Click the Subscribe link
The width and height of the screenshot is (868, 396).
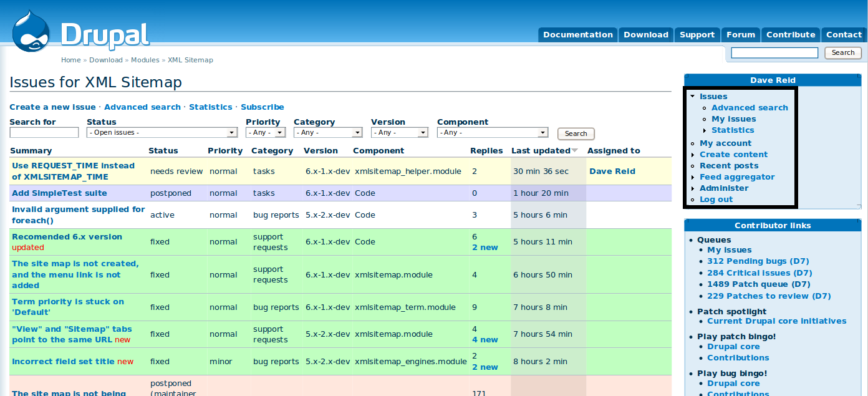[x=263, y=107]
